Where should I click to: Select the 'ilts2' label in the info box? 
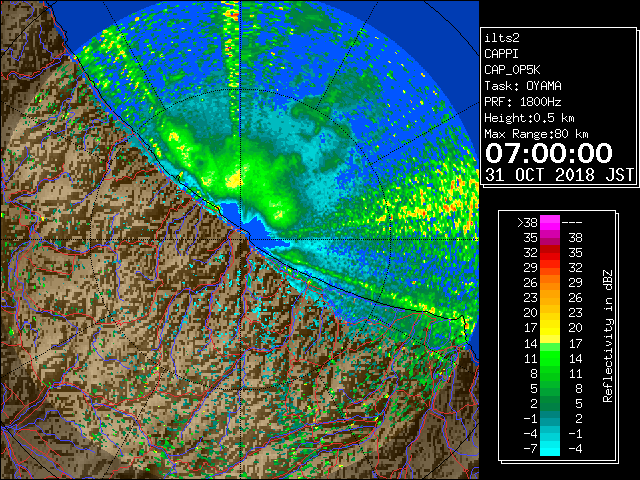[x=502, y=38]
